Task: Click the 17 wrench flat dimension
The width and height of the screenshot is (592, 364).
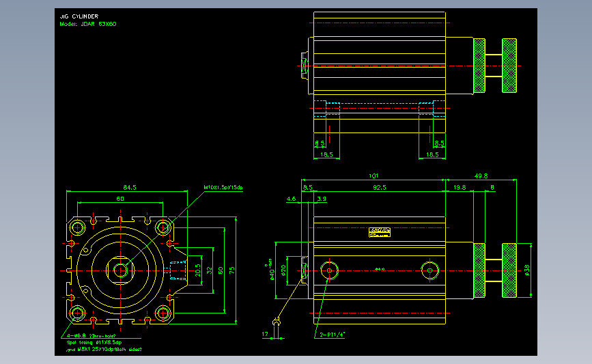Action: (265, 334)
